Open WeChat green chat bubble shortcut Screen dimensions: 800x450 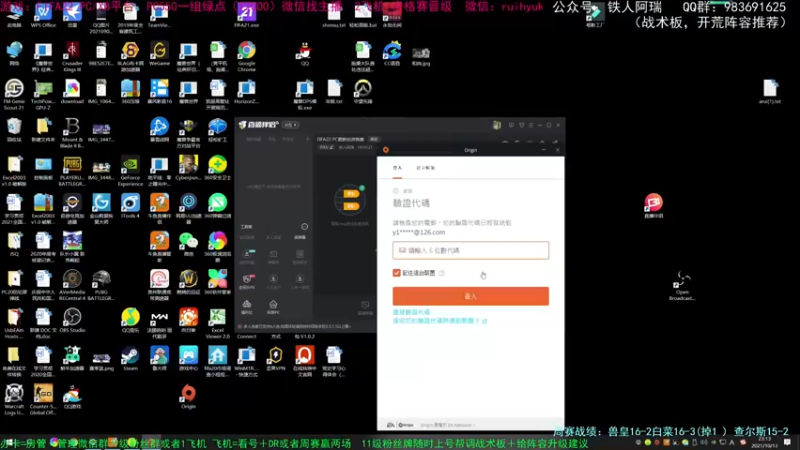[188, 244]
